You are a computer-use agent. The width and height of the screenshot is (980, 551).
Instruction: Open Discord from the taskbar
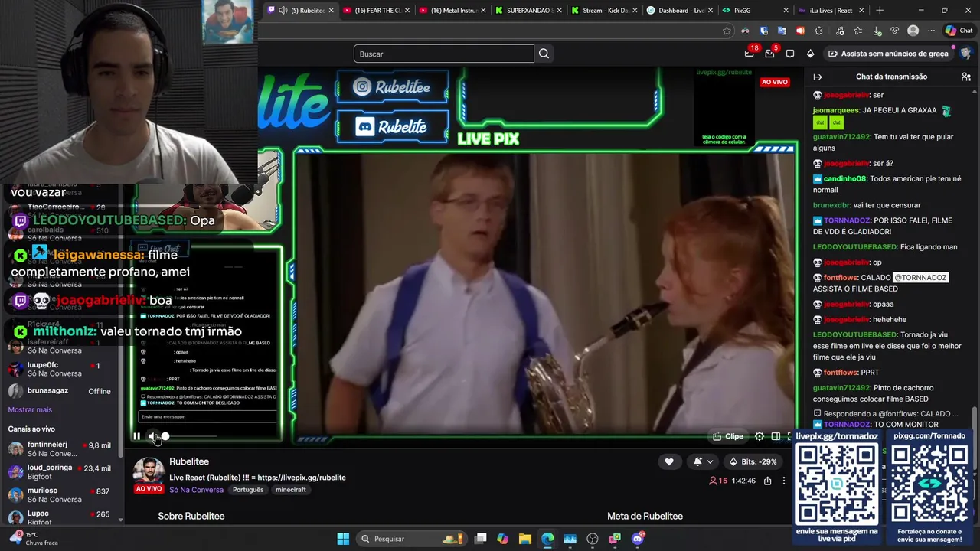pyautogui.click(x=638, y=539)
